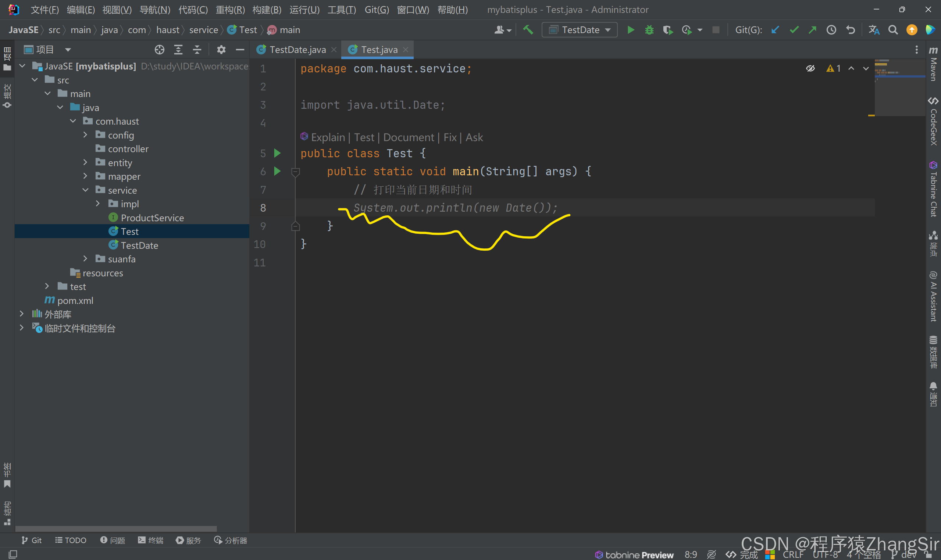This screenshot has width=941, height=560.
Task: Collapse all in the project tree
Action: click(197, 50)
